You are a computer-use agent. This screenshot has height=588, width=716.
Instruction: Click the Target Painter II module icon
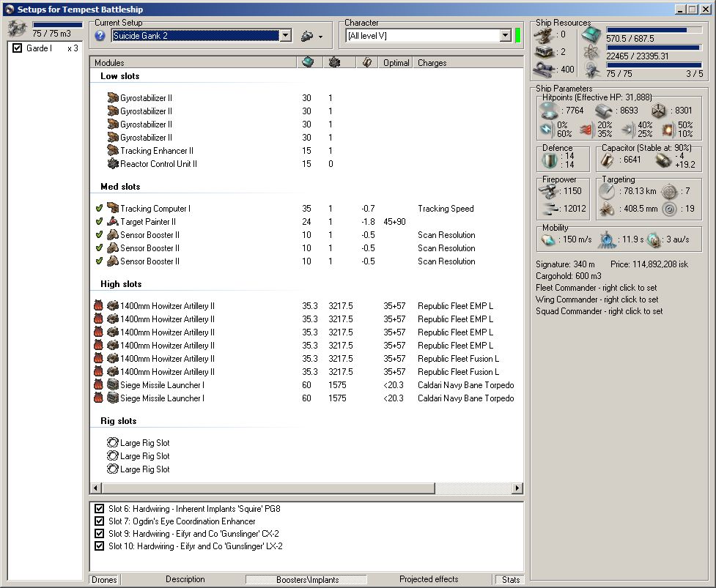[113, 222]
